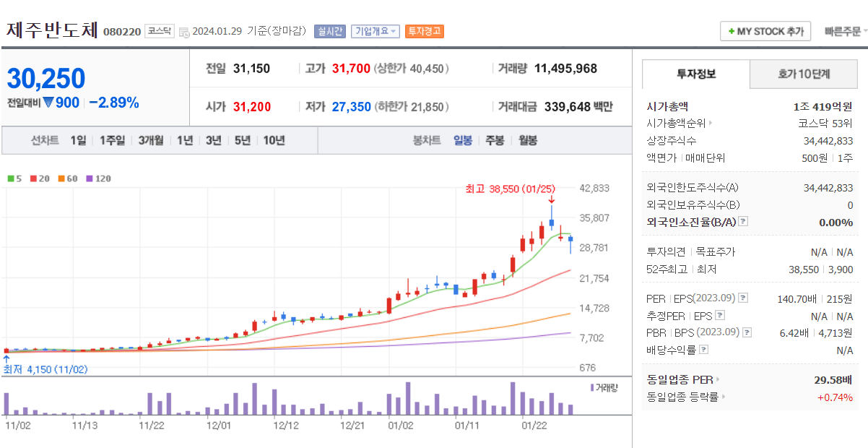868x448 pixels.
Task: Click the blue down-triangle icon by 900
Action: click(48, 103)
